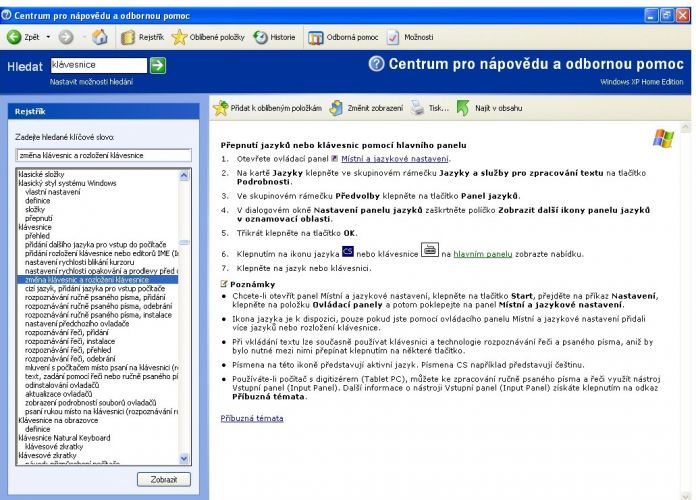Screen dimensions: 696x500
Task: Click the Zobrazit button
Action: point(164,480)
